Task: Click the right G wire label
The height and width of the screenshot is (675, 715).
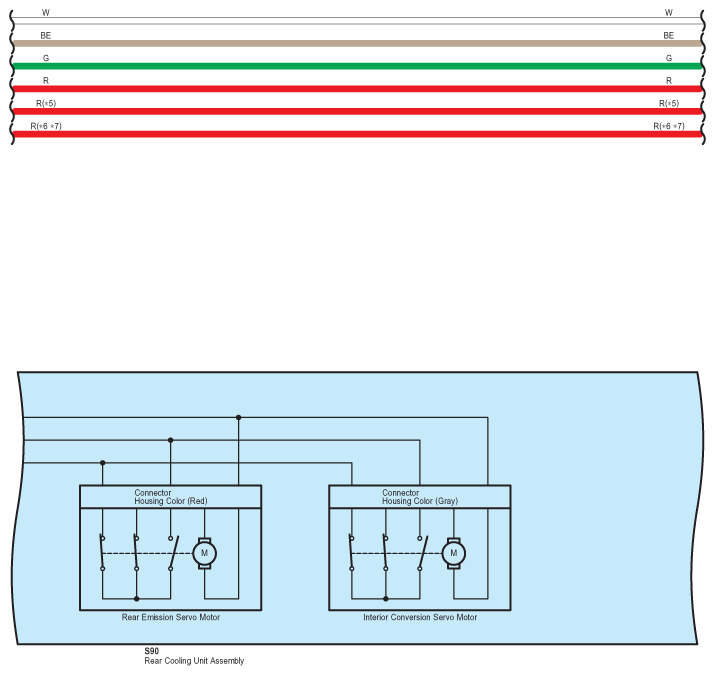Action: coord(668,58)
